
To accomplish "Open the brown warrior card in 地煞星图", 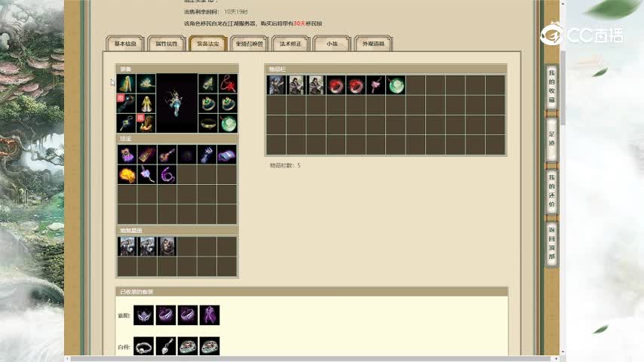I will [x=167, y=247].
